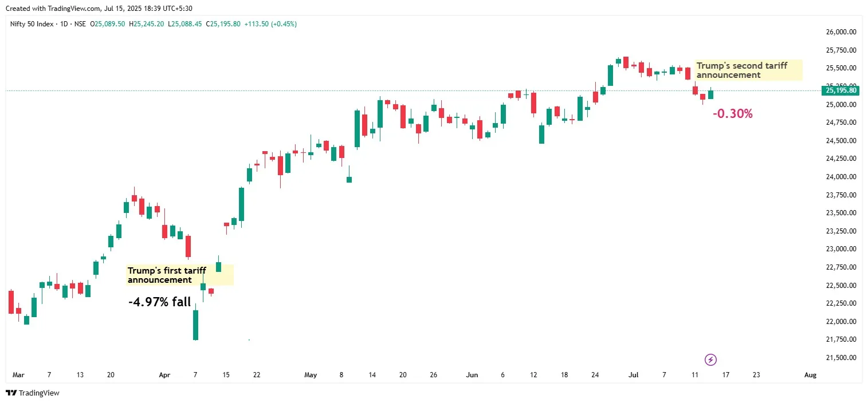868x403 pixels.
Task: Click the purple lightning event icon
Action: (x=710, y=359)
